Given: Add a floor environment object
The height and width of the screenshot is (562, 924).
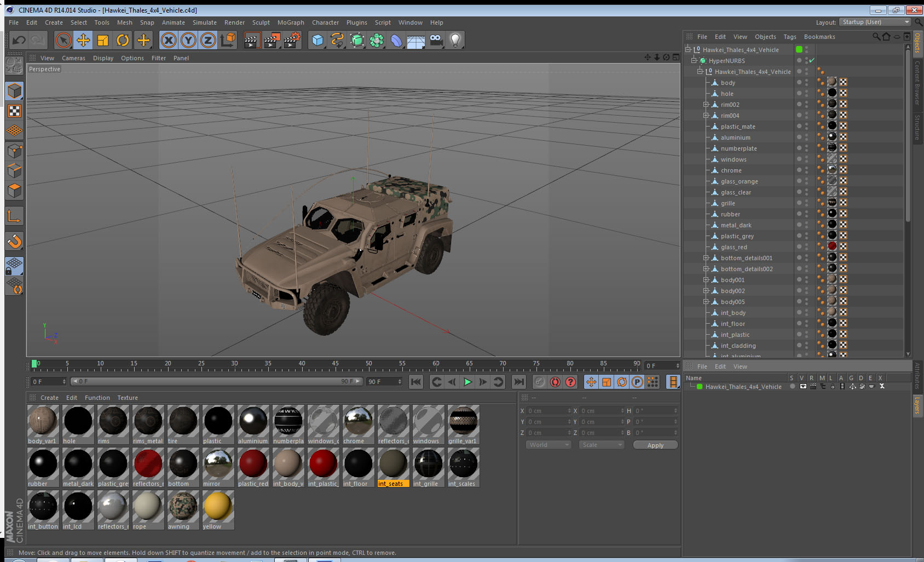Looking at the screenshot, I should 416,40.
